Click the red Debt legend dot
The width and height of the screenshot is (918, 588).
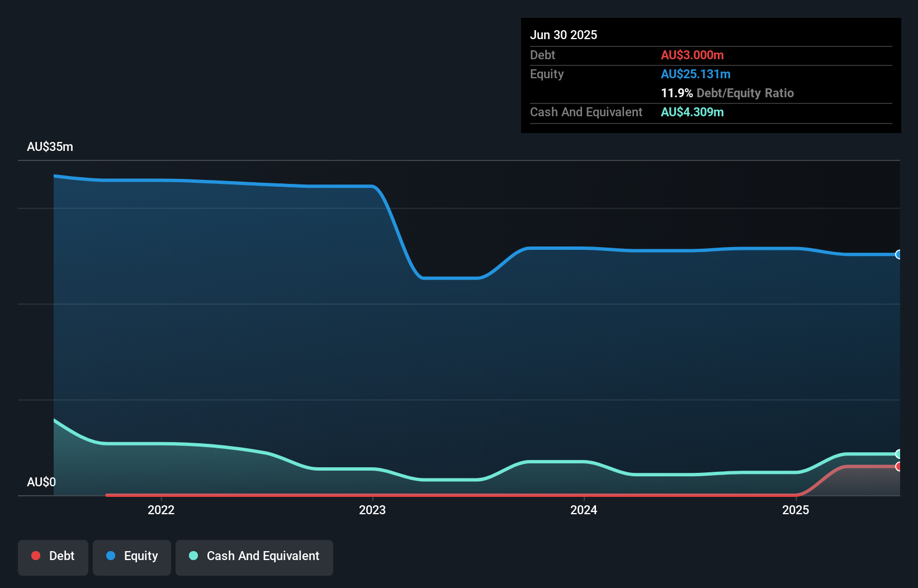point(36,556)
